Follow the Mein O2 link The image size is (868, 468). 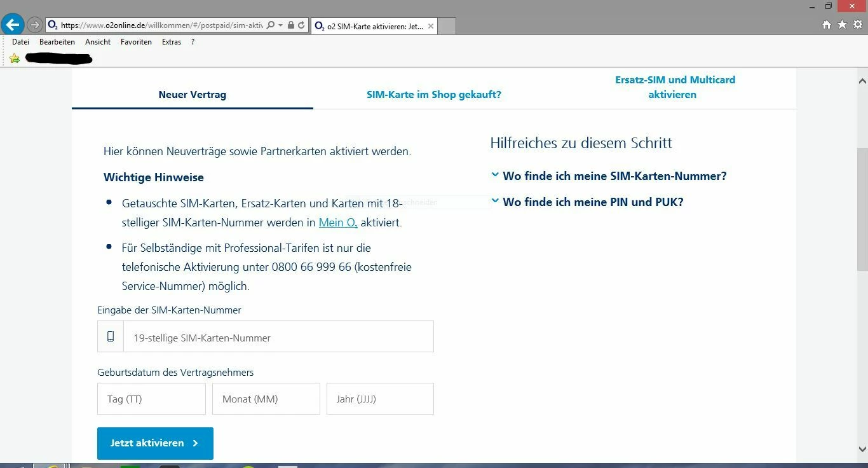338,223
